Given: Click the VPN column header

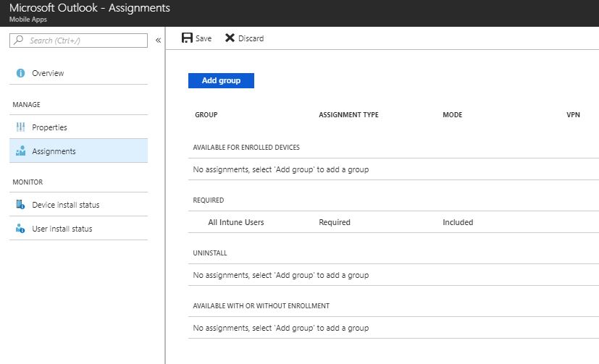Looking at the screenshot, I should (573, 115).
